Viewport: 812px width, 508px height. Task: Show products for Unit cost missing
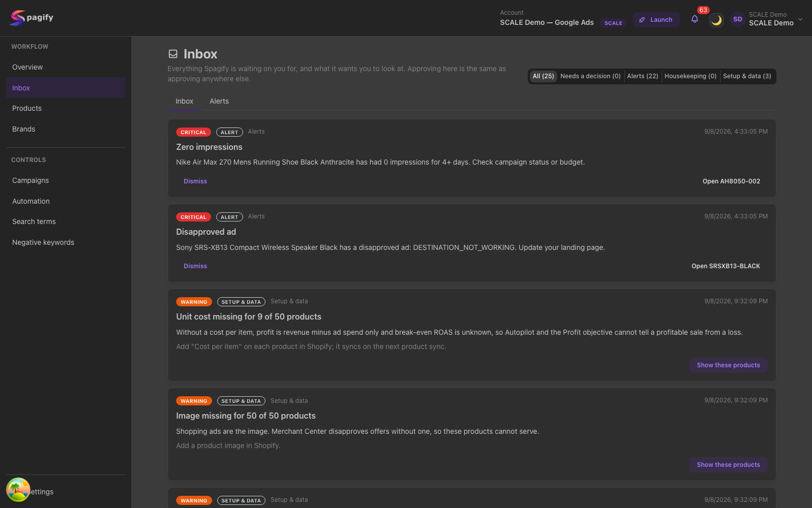click(x=728, y=365)
